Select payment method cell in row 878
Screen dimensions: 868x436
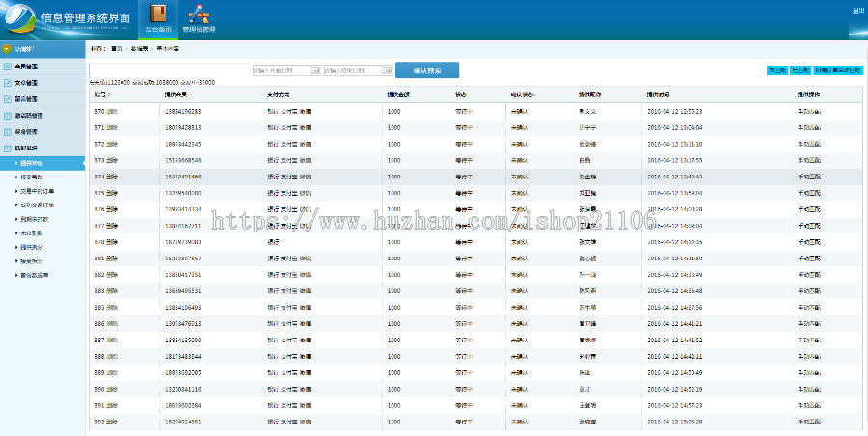point(273,242)
